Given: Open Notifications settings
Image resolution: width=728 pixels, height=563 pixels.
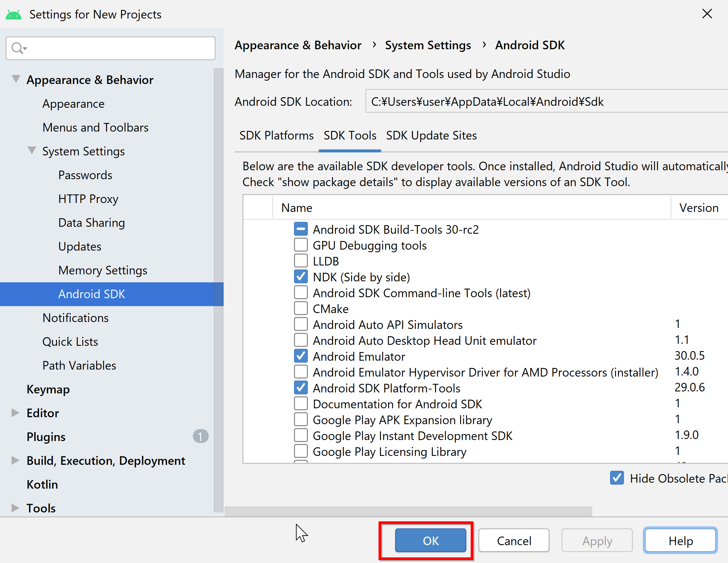Looking at the screenshot, I should coord(75,318).
